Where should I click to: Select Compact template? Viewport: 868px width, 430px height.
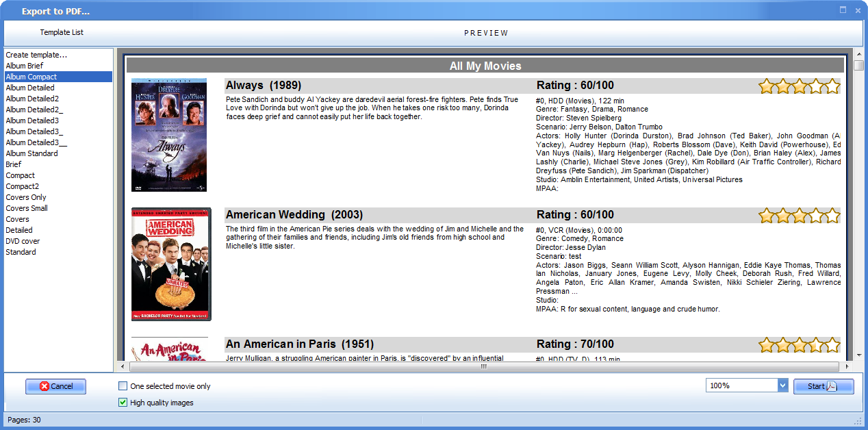coord(58,175)
